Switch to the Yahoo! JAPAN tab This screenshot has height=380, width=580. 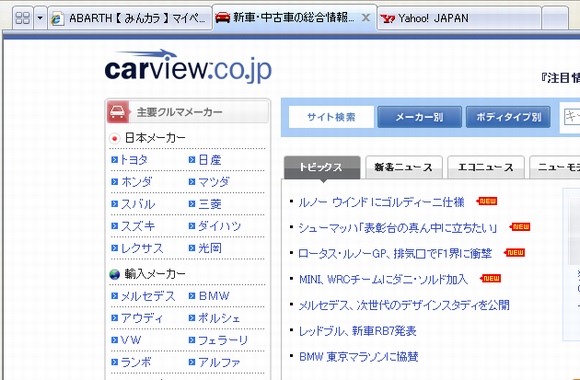[x=459, y=18]
